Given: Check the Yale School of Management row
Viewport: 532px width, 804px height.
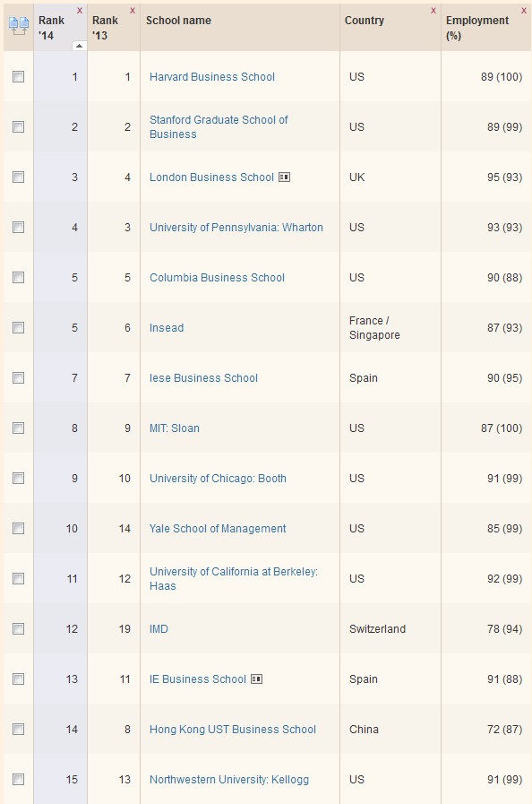Looking at the screenshot, I should [16, 529].
